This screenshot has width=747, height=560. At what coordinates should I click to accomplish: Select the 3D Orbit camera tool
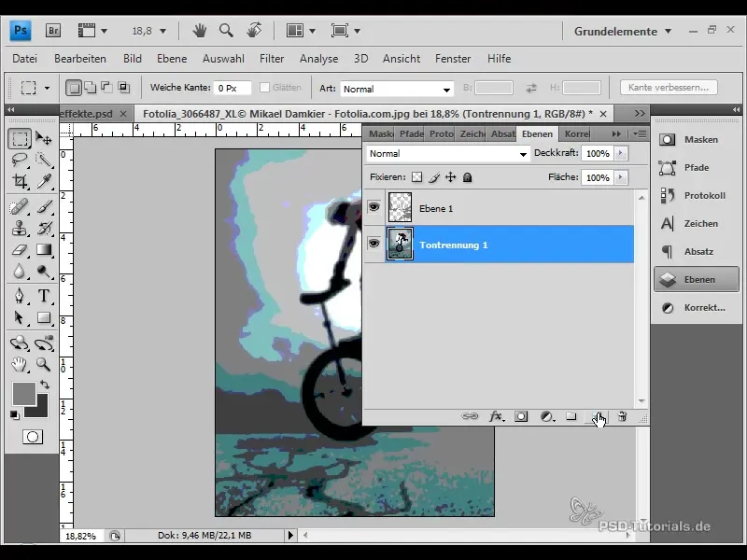[x=44, y=343]
